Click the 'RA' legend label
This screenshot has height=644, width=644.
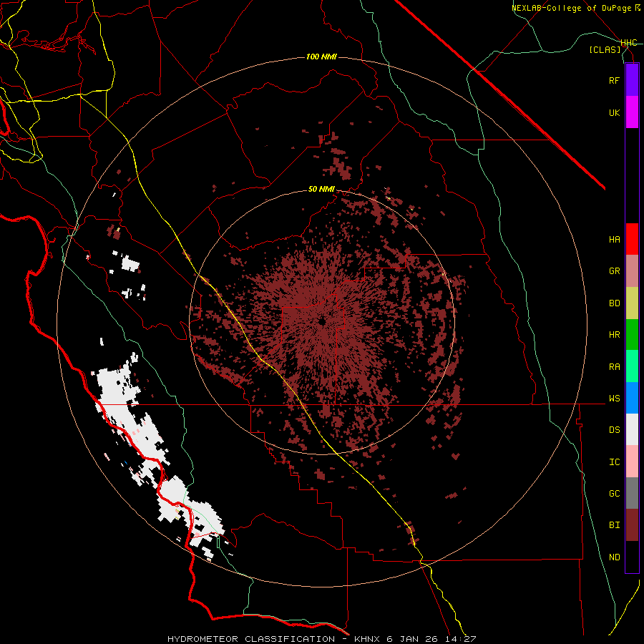tap(614, 367)
